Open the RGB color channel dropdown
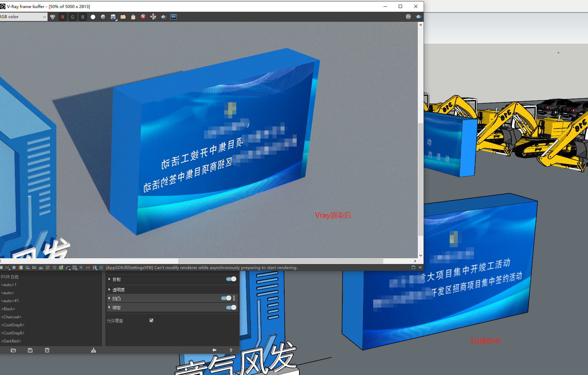The height and width of the screenshot is (375, 588). click(23, 17)
